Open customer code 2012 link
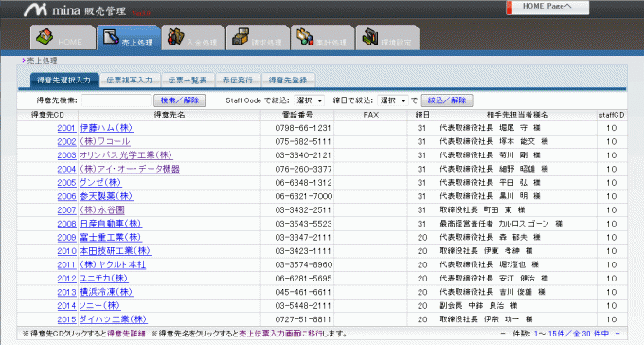 (x=66, y=279)
